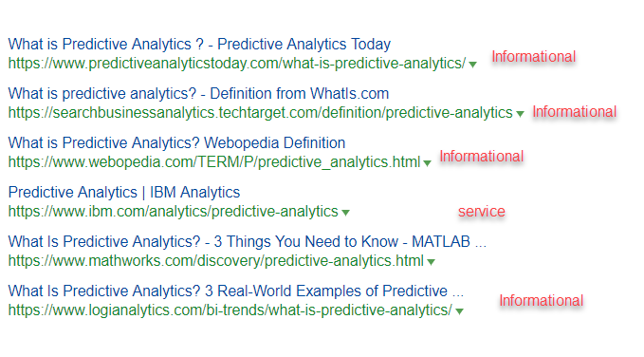Image resolution: width=644 pixels, height=357 pixels.
Task: Expand the dropdown arrow beside the logianalytics URL
Action: pos(460,311)
